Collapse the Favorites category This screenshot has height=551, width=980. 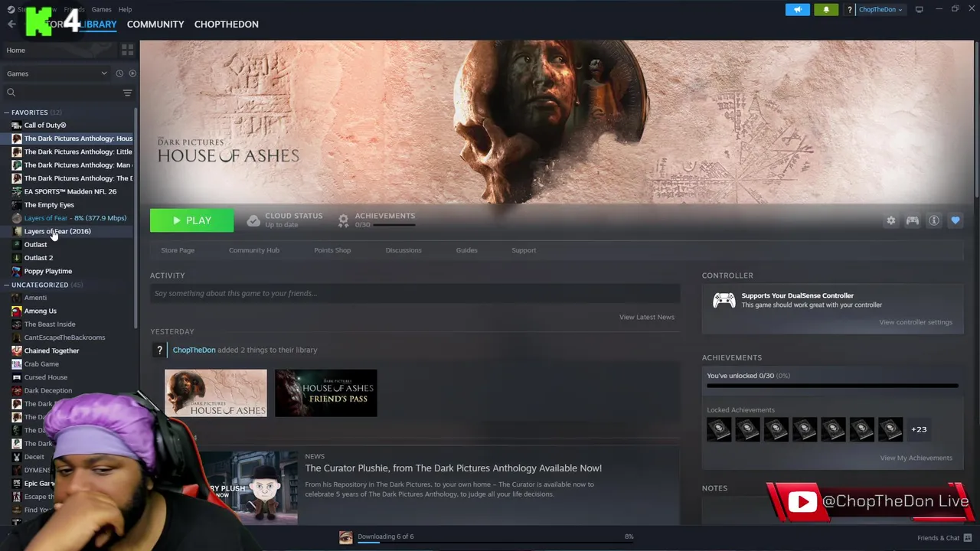point(6,112)
